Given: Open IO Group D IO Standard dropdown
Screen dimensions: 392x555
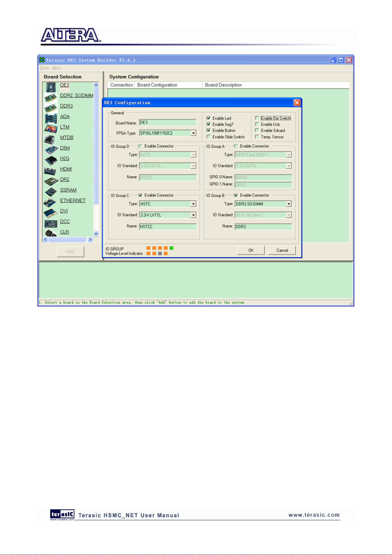Looking at the screenshot, I should (194, 166).
